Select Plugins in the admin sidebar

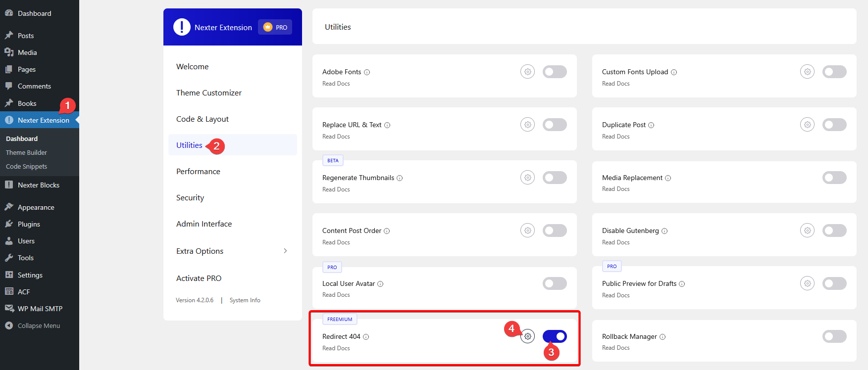coord(28,224)
